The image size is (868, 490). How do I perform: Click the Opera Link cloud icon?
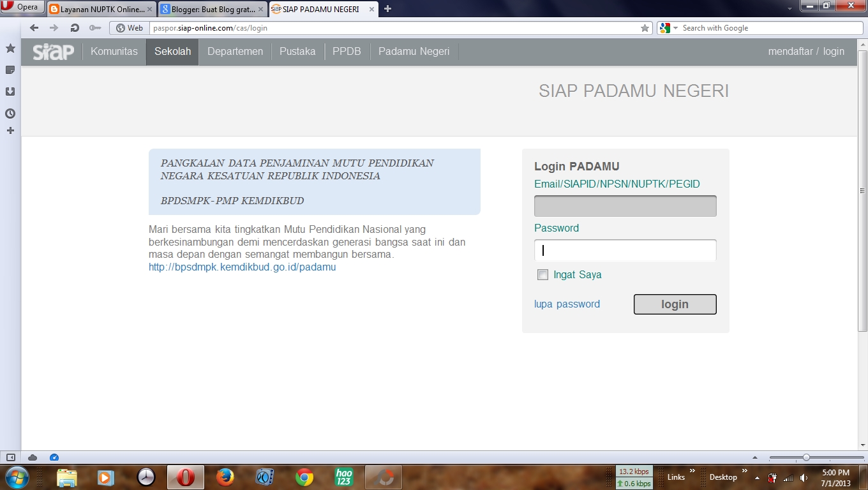(x=33, y=457)
